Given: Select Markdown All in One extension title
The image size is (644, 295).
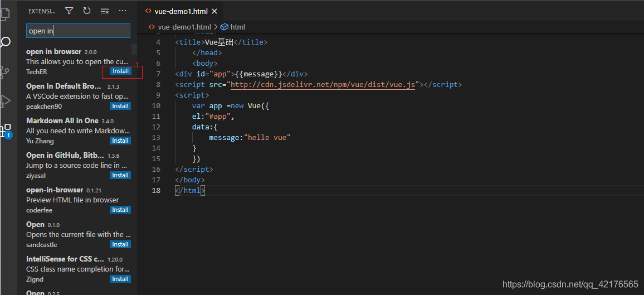Looking at the screenshot, I should (62, 121).
